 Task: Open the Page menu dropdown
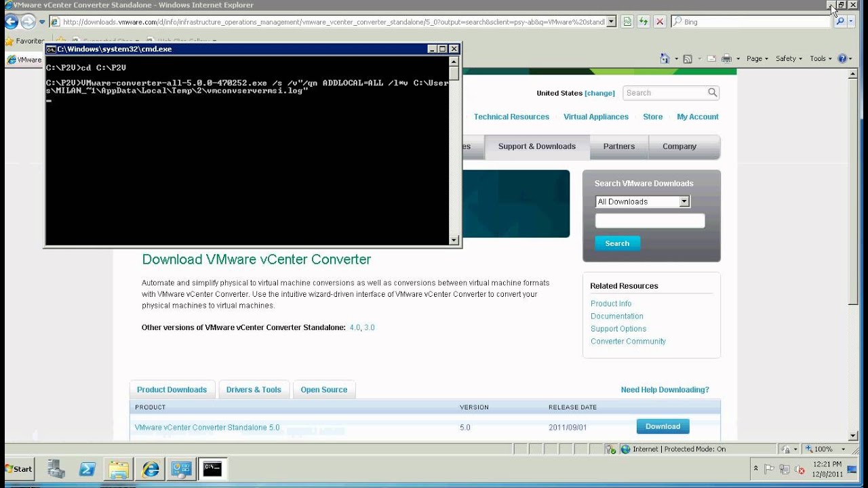tap(757, 59)
